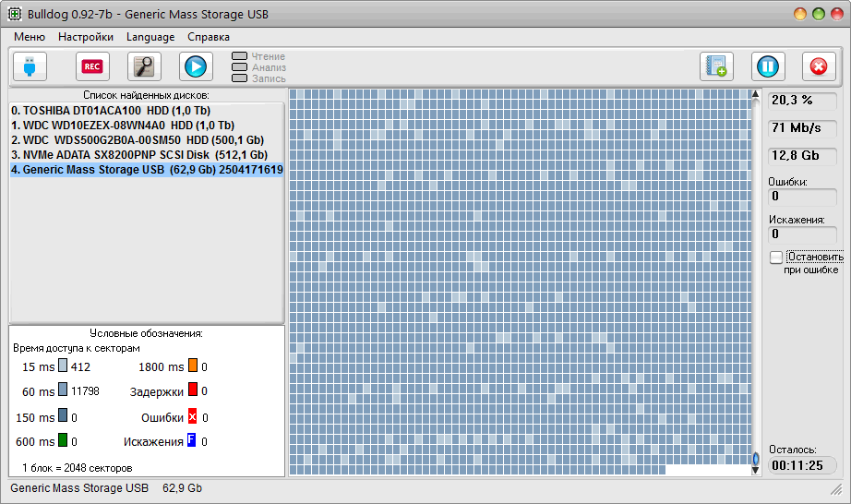Screen dimensions: 851x504
Task: Click the Список найденных дисков heading
Action: (146, 95)
